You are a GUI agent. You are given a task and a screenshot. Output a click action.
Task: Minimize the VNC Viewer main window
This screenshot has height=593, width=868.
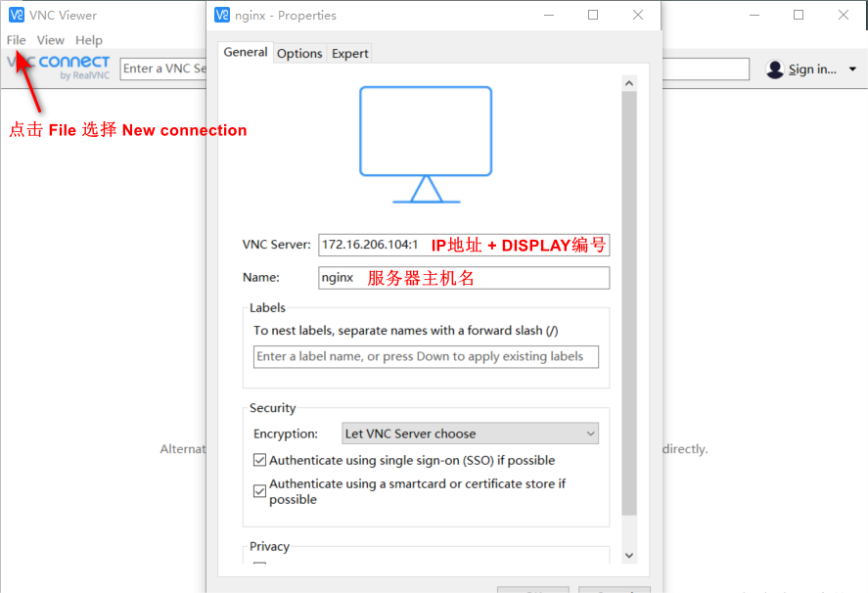pyautogui.click(x=754, y=15)
